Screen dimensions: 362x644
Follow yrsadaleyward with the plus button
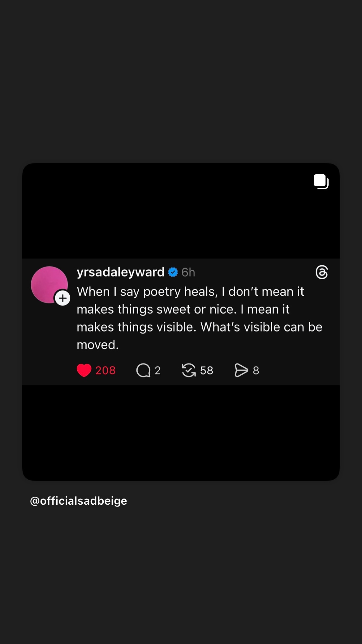click(63, 298)
